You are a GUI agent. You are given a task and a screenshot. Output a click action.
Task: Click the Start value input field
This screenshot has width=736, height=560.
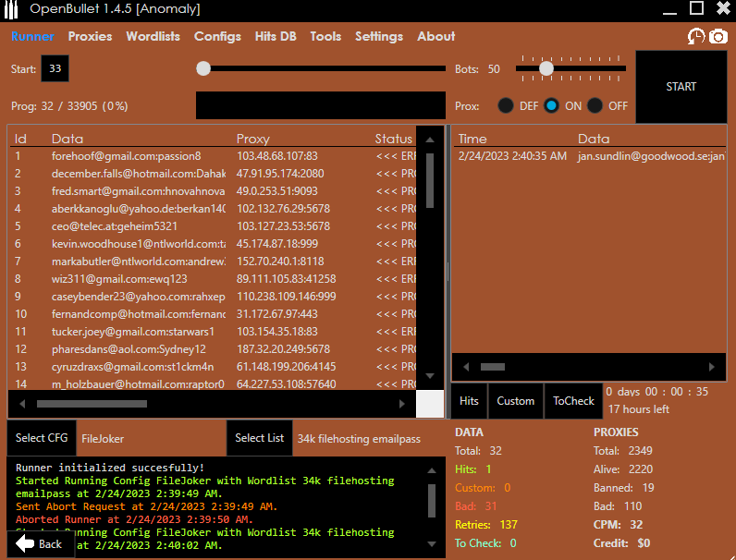pyautogui.click(x=55, y=68)
